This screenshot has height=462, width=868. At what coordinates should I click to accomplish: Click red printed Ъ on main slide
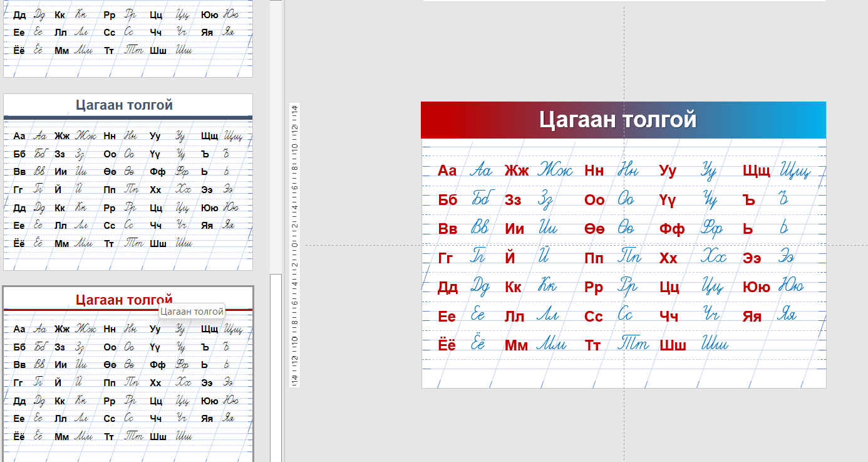[x=749, y=200]
